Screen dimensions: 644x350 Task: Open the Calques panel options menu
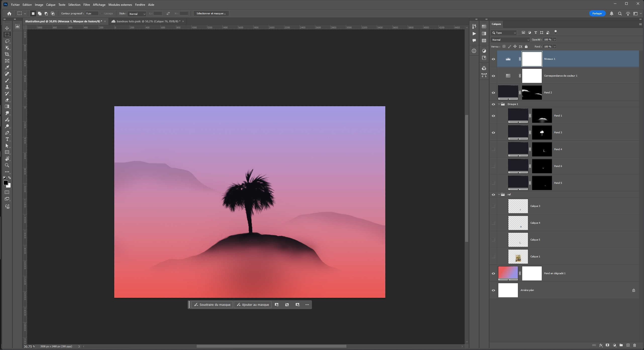coord(640,24)
